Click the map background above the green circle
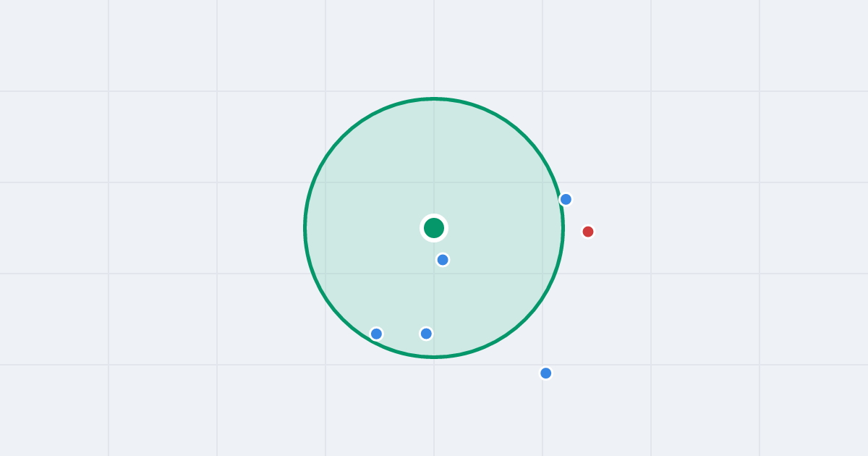Viewport: 868px width, 456px height. pyautogui.click(x=434, y=47)
